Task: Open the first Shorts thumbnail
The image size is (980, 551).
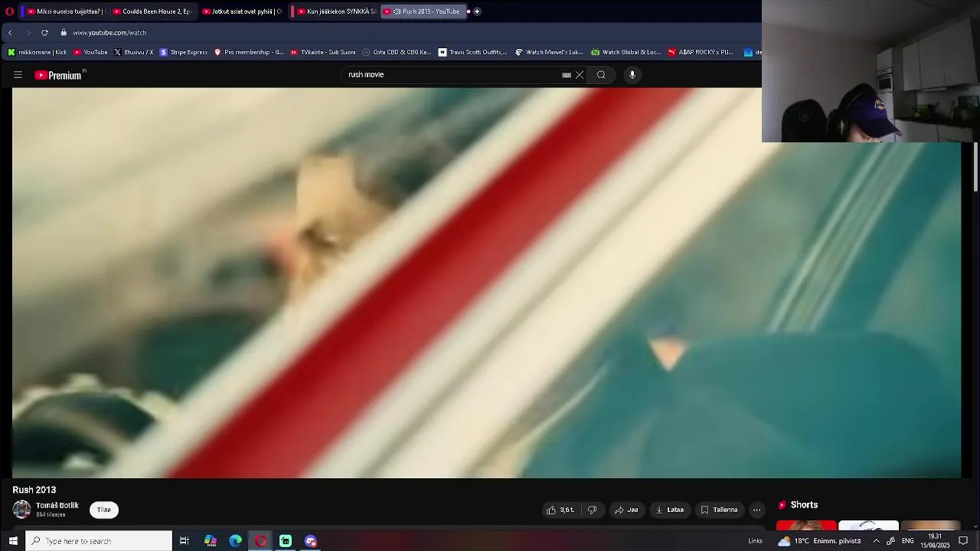Action: [806, 525]
